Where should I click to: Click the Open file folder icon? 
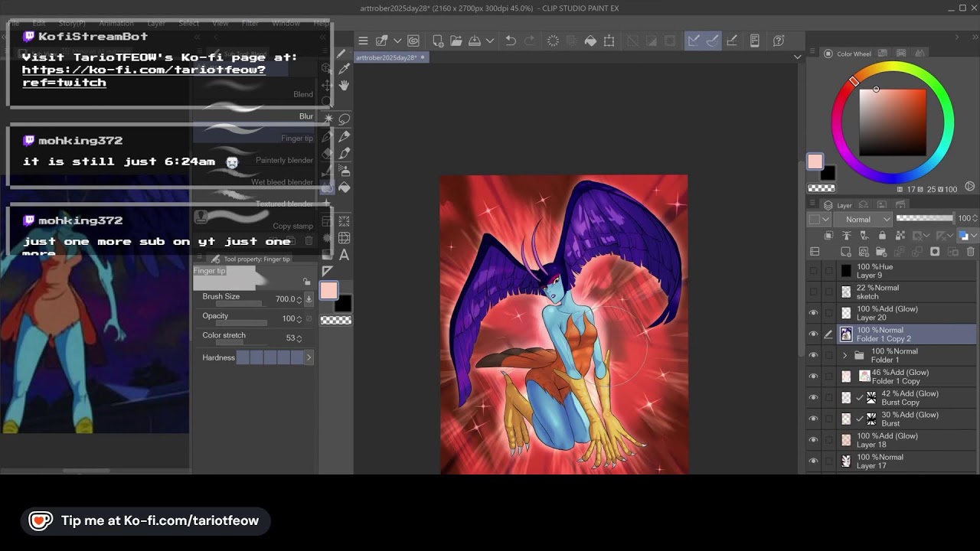[x=456, y=41]
